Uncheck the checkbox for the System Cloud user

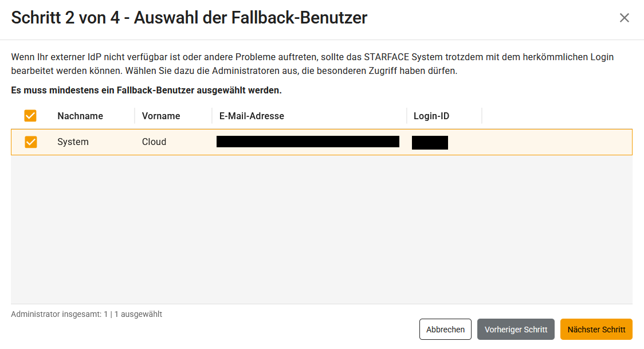pyautogui.click(x=30, y=142)
